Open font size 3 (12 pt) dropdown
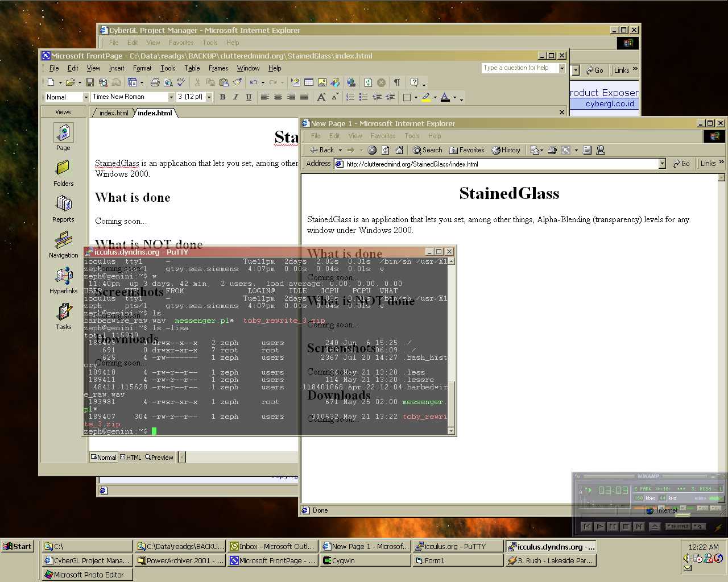The image size is (728, 582). click(x=209, y=97)
